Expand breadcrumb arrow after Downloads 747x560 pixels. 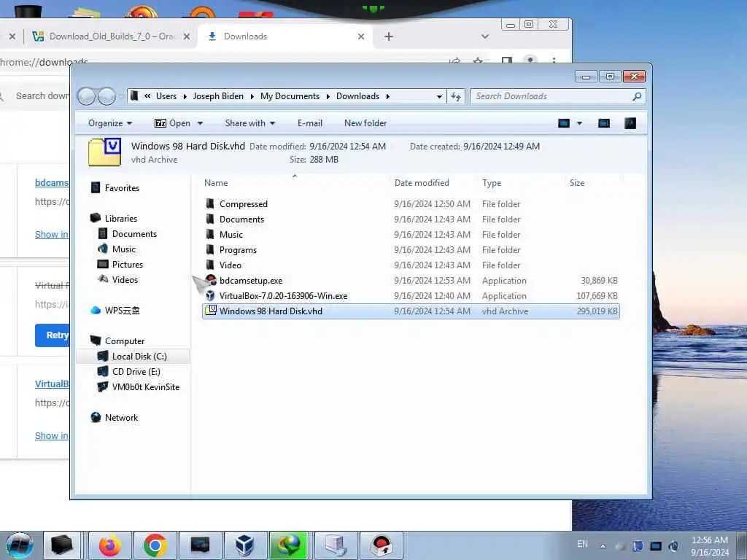click(x=388, y=97)
